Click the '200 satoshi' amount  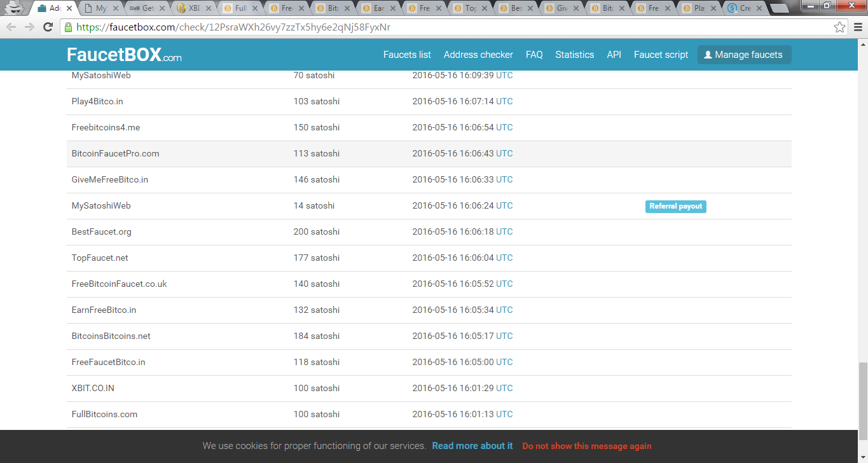click(x=317, y=231)
